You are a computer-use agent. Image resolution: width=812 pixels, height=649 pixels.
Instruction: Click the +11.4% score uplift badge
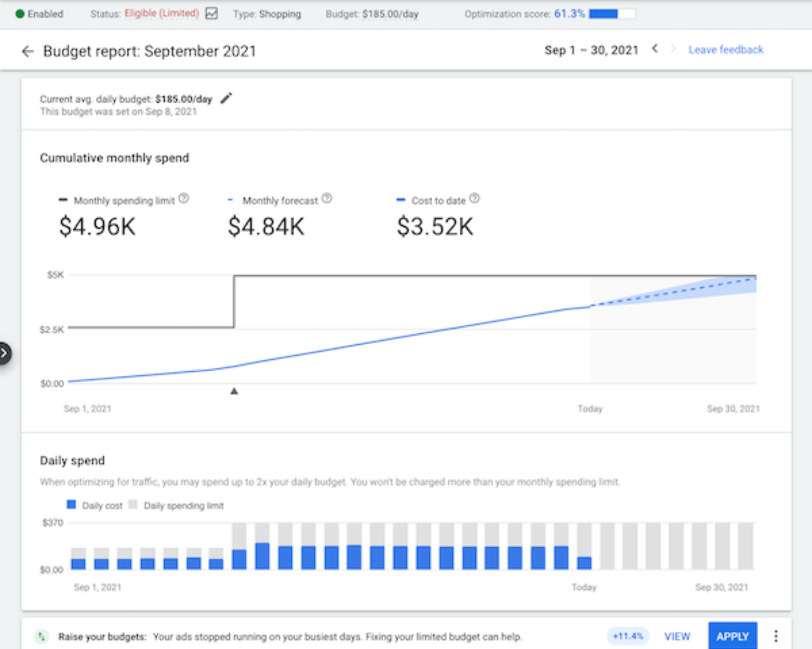click(628, 636)
